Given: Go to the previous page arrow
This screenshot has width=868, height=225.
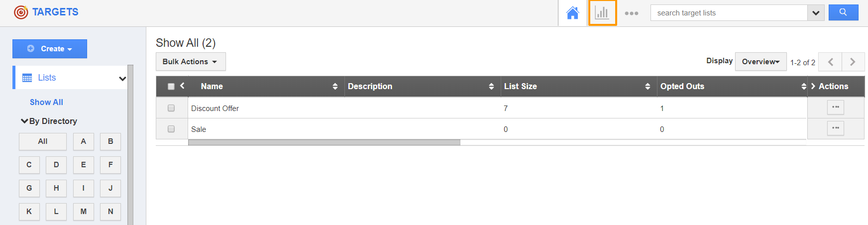Looking at the screenshot, I should click(830, 62).
